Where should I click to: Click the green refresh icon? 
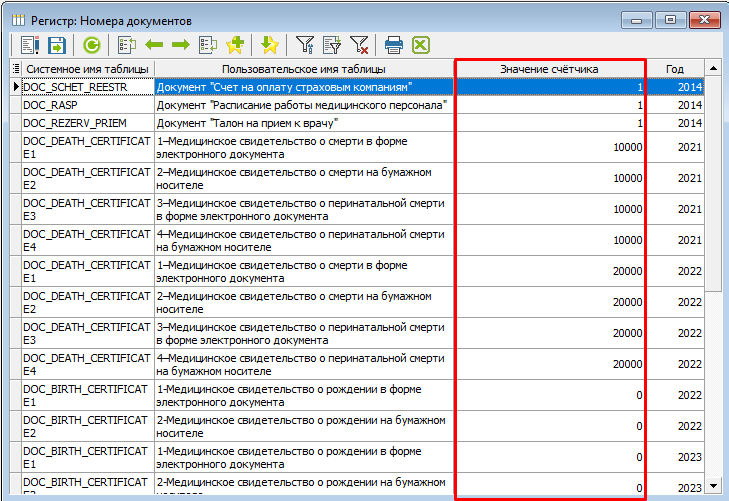point(92,45)
